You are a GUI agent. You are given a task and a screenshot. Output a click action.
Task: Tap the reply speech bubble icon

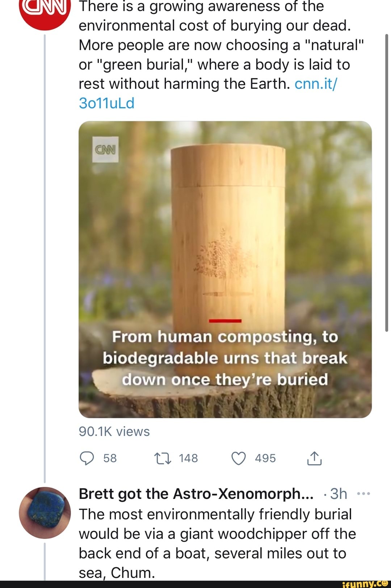[87, 458]
